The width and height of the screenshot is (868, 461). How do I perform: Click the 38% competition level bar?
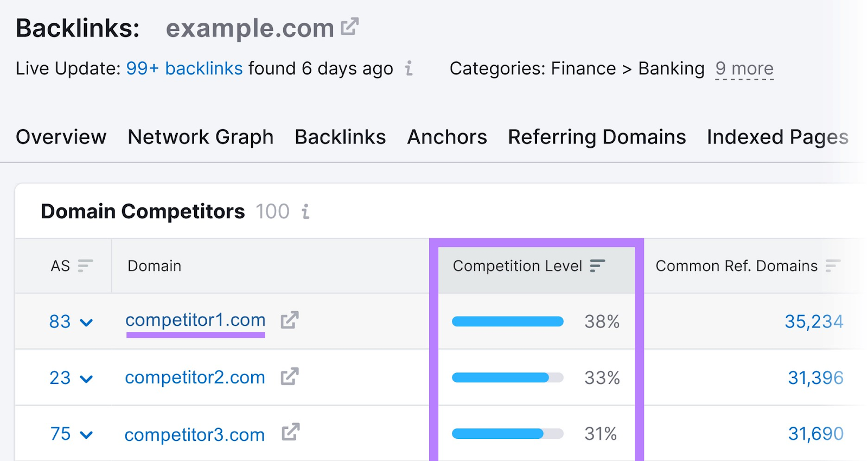coord(507,321)
